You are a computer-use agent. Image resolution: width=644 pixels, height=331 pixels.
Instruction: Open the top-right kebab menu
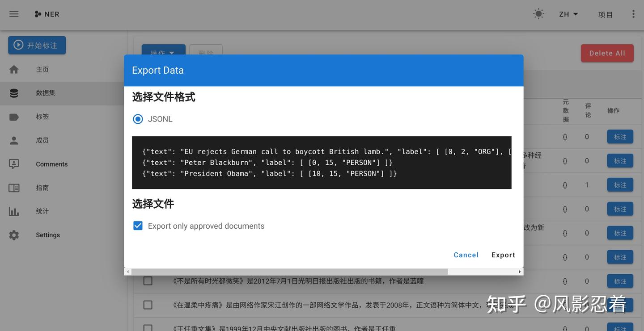[x=633, y=14]
